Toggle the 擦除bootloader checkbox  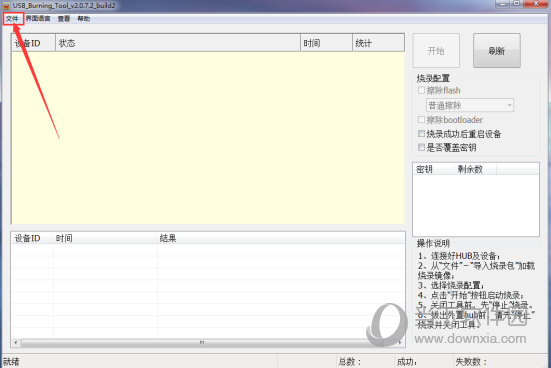[x=421, y=120]
